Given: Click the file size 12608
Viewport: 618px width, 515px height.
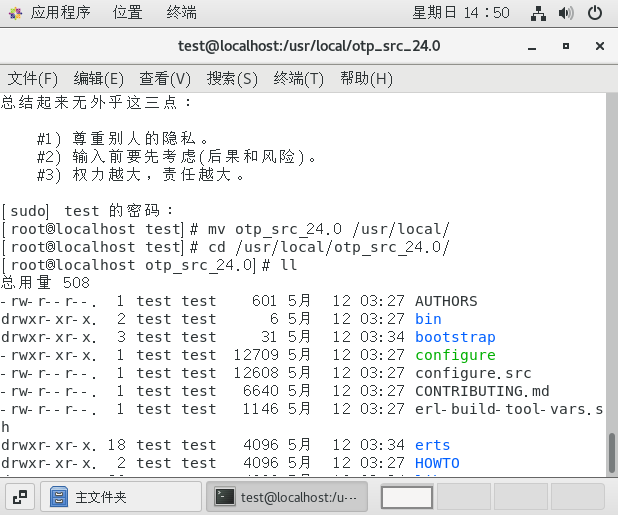Looking at the screenshot, I should pos(256,373).
